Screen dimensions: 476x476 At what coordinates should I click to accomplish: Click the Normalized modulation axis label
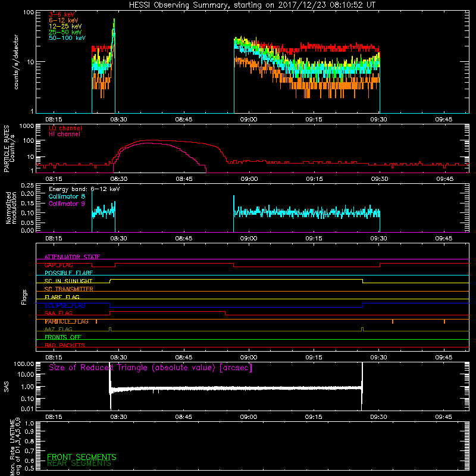click(x=11, y=208)
